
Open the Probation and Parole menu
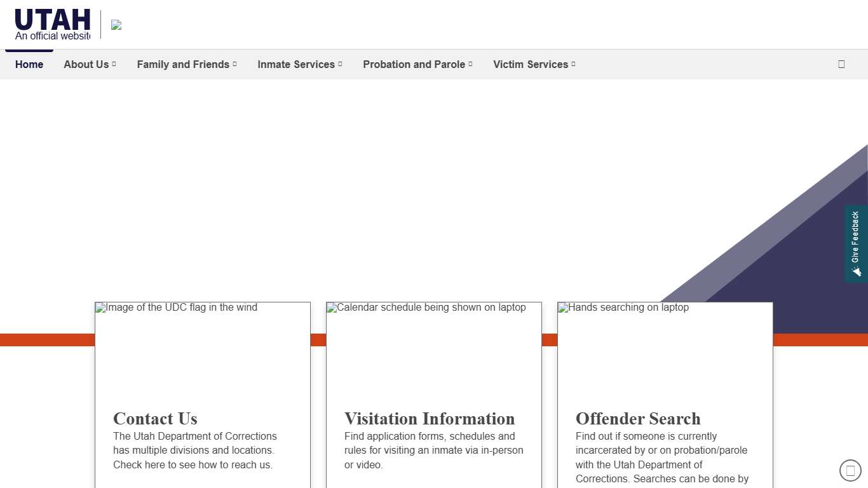coord(417,64)
